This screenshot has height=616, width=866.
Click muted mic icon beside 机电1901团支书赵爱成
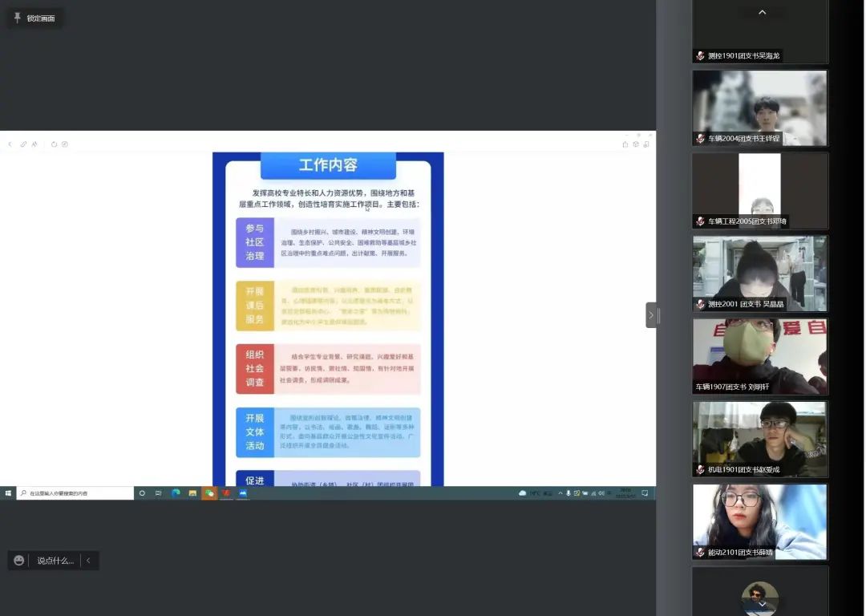point(700,470)
